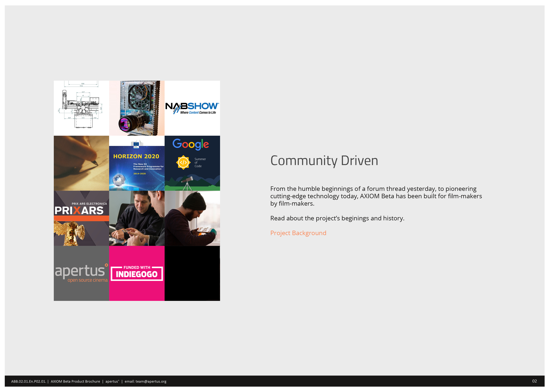Viewport: 550px width, 392px height.
Task: Click the Funded with Indiegogo tile
Action: 137,273
